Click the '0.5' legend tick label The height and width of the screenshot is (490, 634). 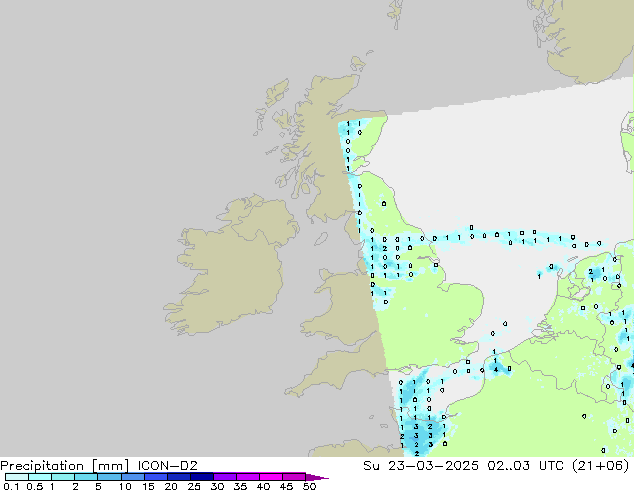(x=34, y=486)
